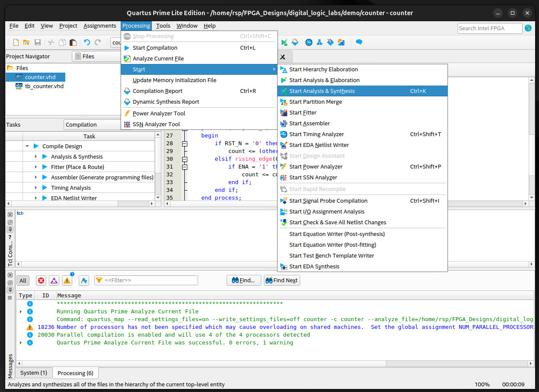Toggle the warning messages filter button
This screenshot has width=539, height=392.
[67, 280]
